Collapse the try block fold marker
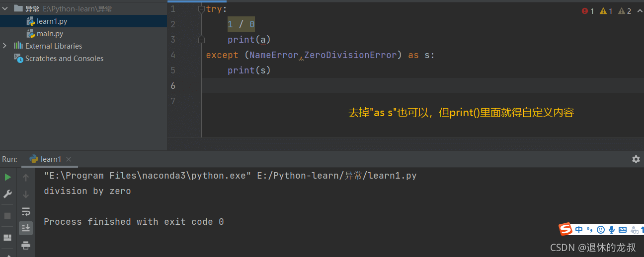The height and width of the screenshot is (257, 644). point(201,9)
